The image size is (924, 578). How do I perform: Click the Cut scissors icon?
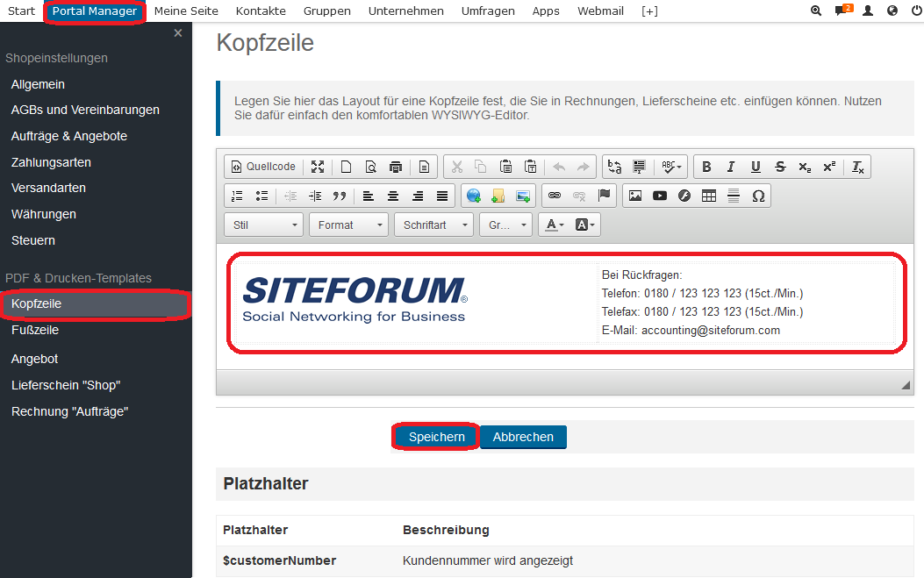click(456, 167)
